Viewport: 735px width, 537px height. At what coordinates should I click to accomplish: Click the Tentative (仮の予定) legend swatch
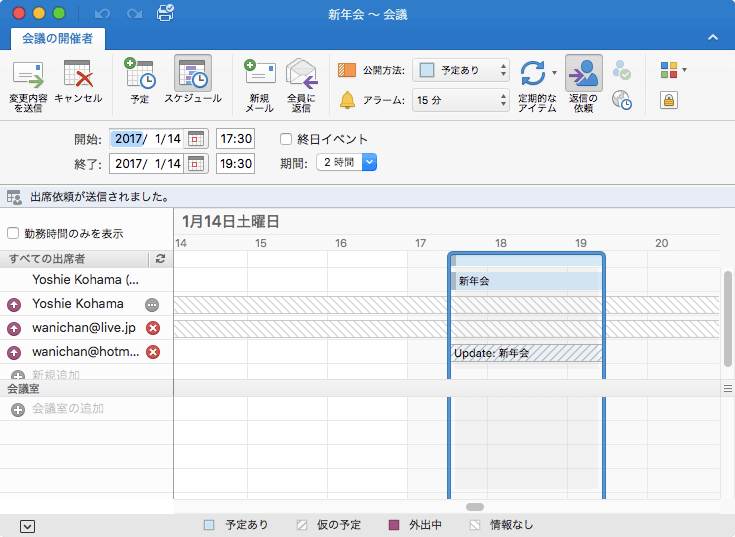click(302, 525)
